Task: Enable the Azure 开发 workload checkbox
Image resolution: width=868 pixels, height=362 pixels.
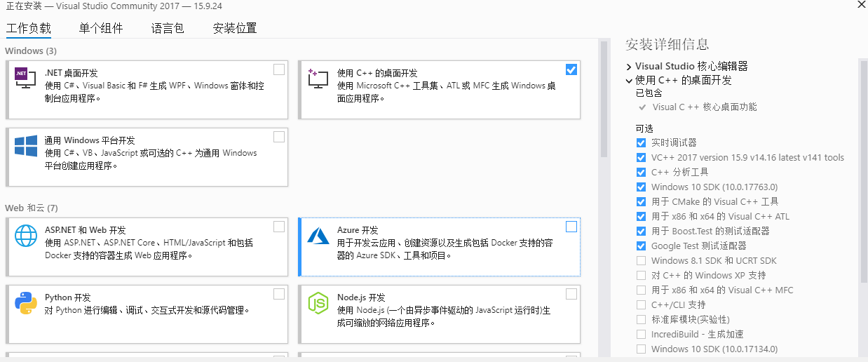Action: coord(571,227)
